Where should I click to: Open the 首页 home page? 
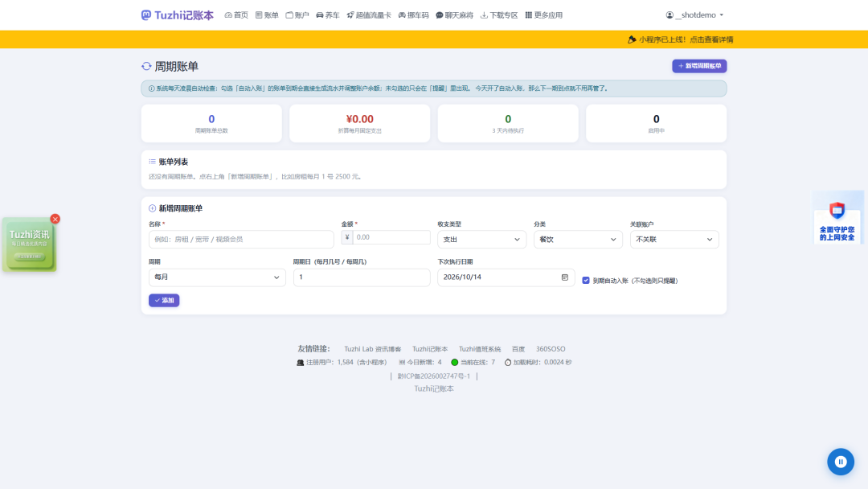(x=236, y=15)
